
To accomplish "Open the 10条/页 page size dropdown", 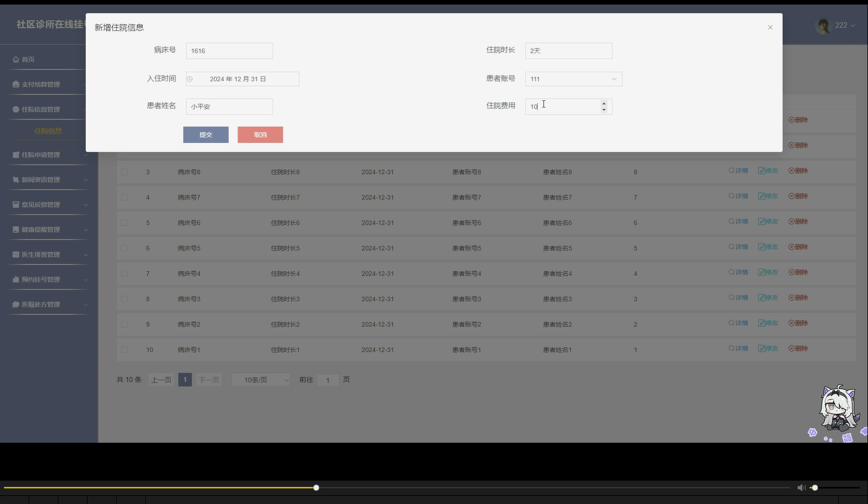I will click(x=261, y=380).
